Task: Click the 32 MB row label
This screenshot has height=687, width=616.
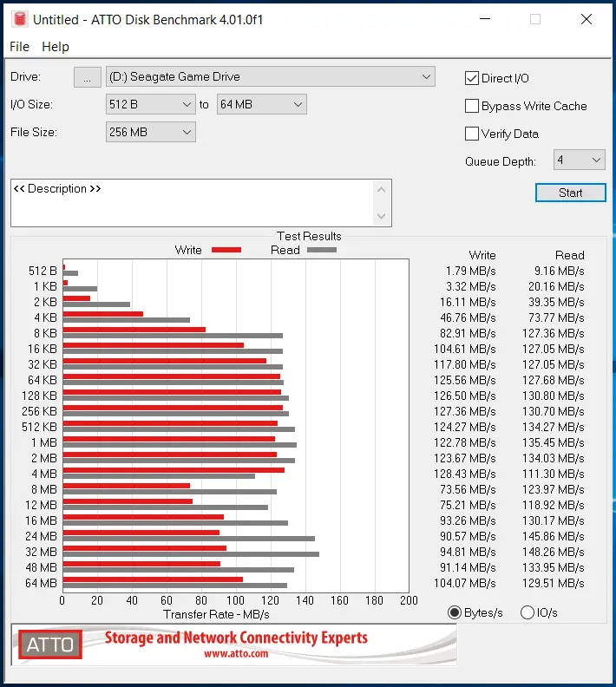Action: coord(41,552)
